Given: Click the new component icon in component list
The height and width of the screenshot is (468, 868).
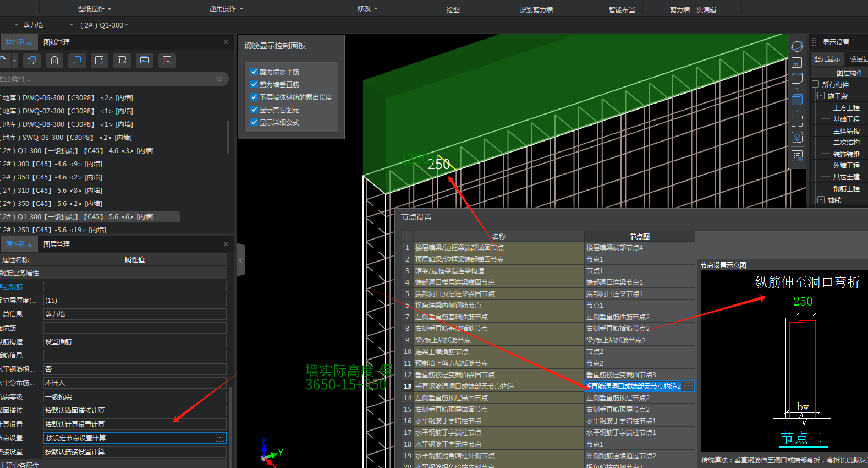Looking at the screenshot, I should tap(3, 61).
